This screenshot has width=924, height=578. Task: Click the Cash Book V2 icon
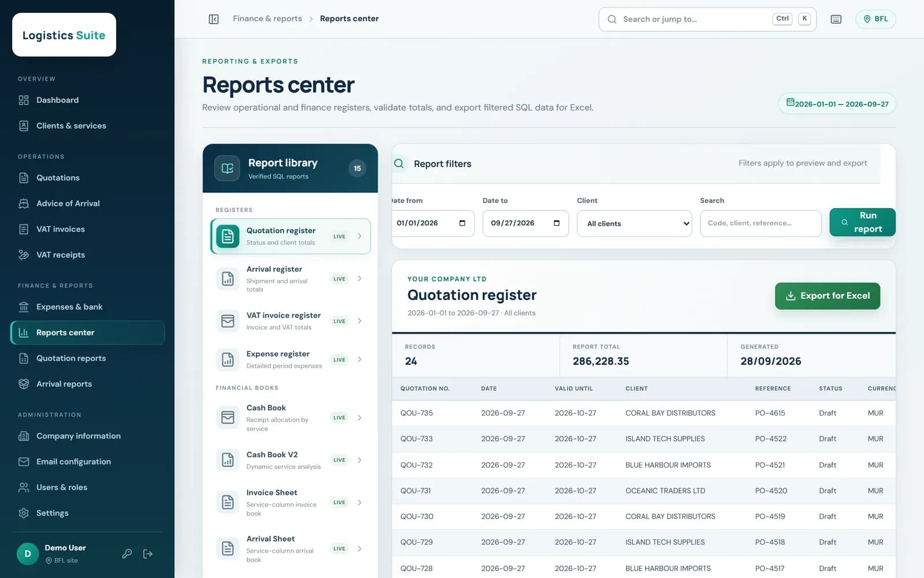click(228, 460)
